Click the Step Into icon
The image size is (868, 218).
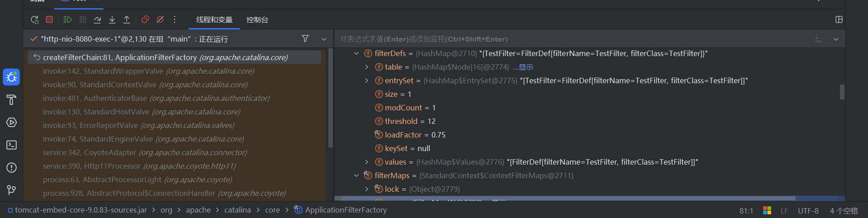click(112, 19)
